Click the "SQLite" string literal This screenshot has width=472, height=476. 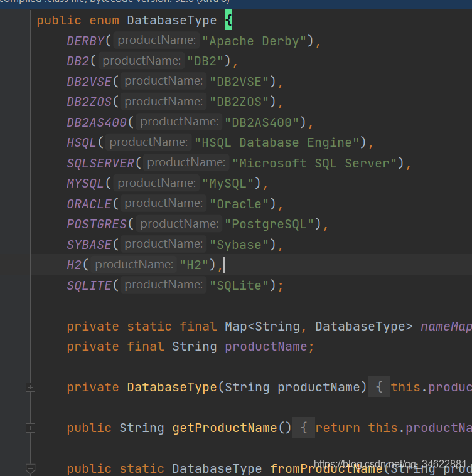(239, 285)
